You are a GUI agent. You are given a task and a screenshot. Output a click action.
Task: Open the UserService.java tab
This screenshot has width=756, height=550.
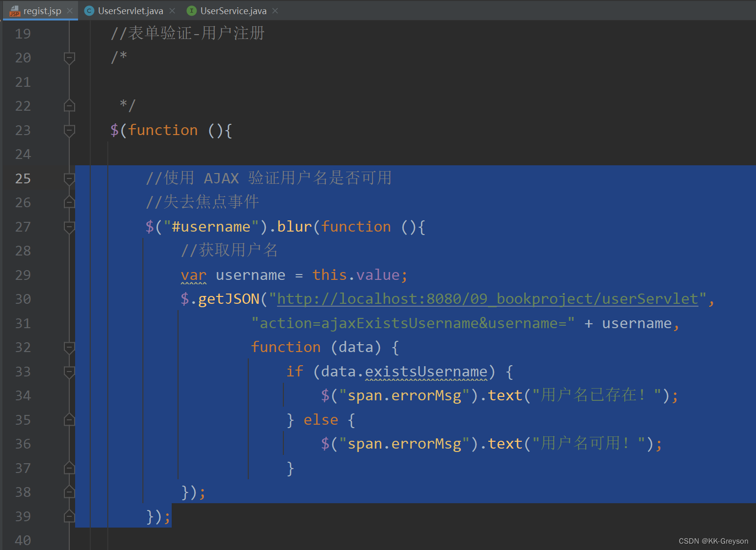click(x=233, y=11)
